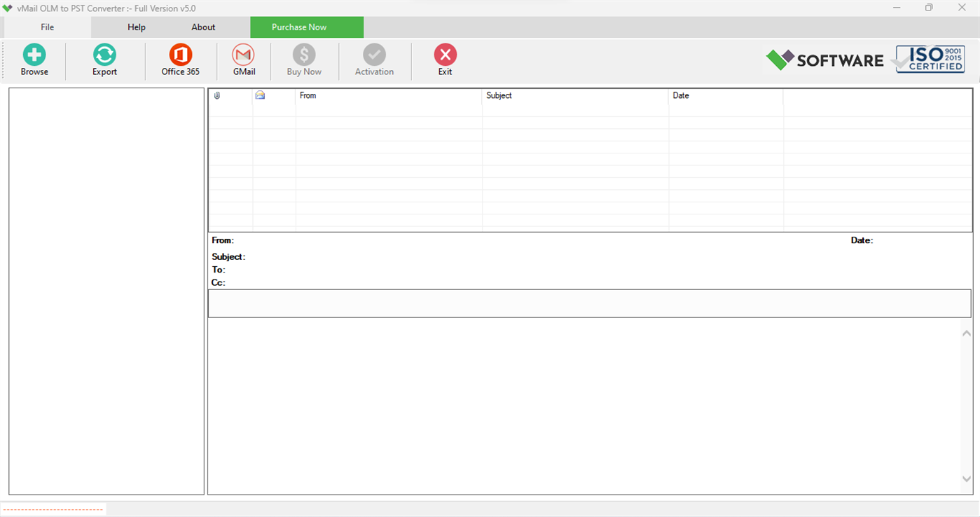Open the Help menu
This screenshot has height=517, width=980.
click(136, 27)
